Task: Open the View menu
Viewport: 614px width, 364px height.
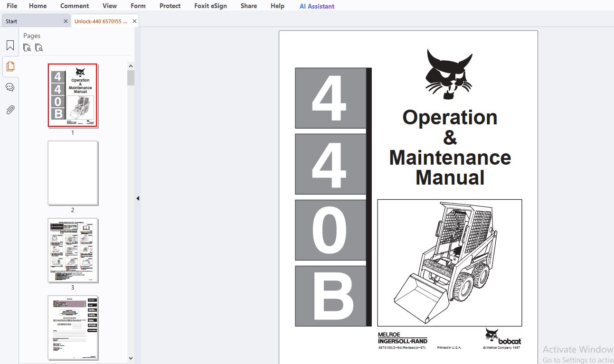Action: (x=110, y=6)
